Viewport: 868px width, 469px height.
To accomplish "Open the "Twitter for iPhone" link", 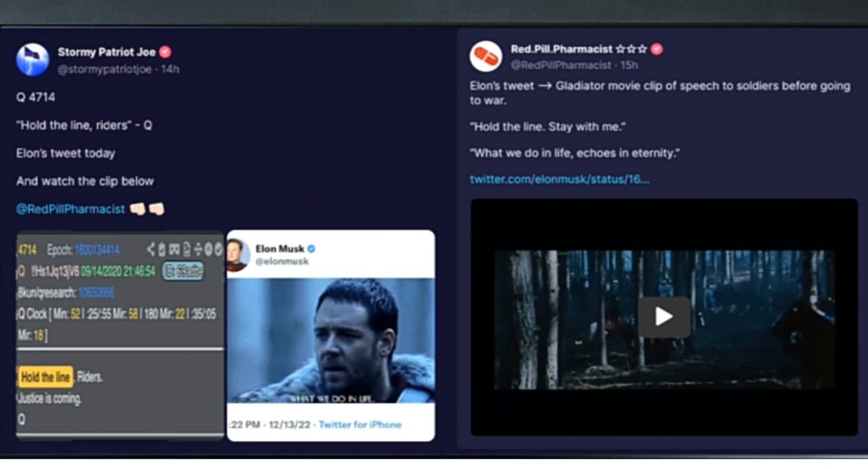I will (359, 425).
